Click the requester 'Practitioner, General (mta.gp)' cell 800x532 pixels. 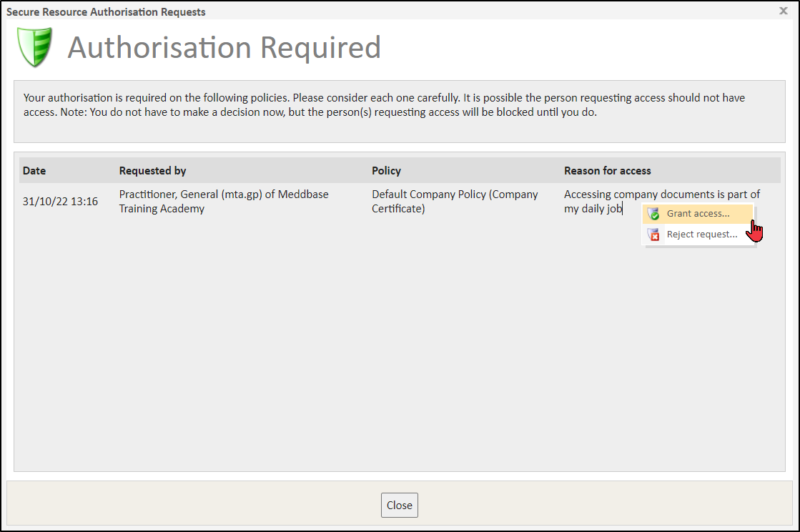tap(224, 202)
